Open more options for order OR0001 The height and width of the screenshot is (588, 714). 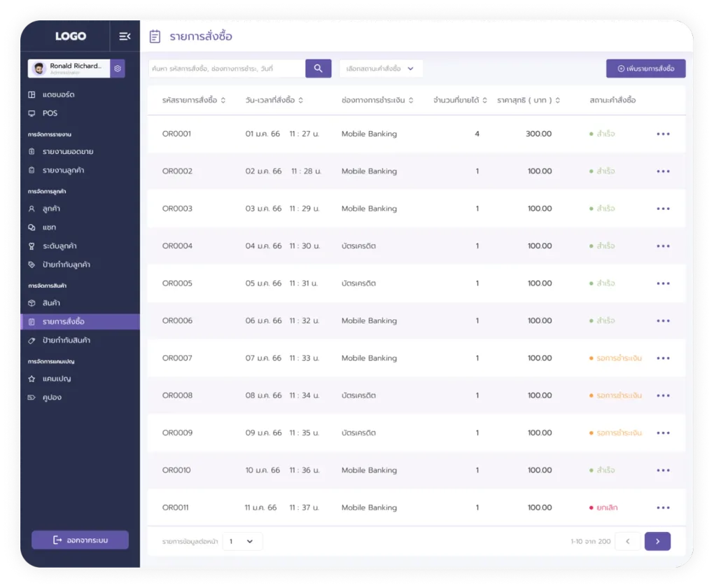663,134
